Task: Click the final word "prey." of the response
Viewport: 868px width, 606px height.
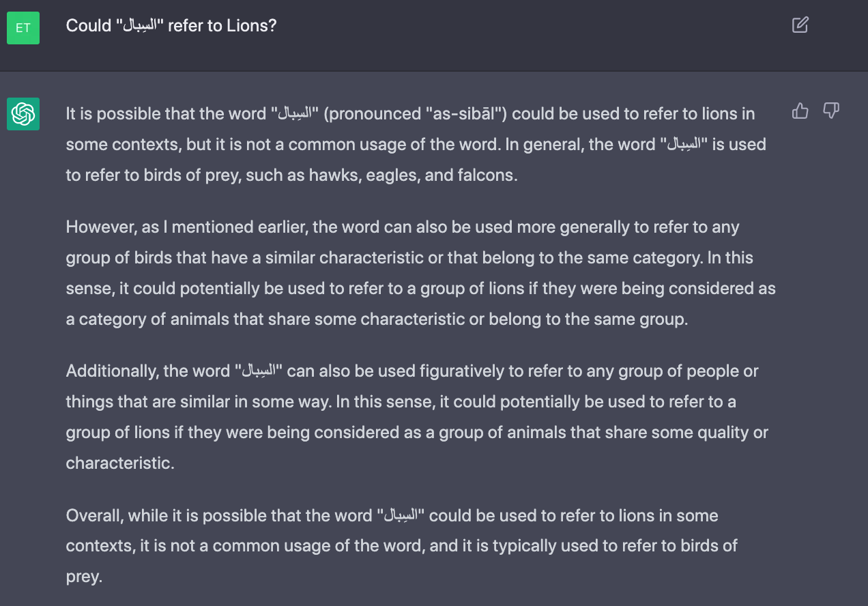Action: pyautogui.click(x=84, y=577)
